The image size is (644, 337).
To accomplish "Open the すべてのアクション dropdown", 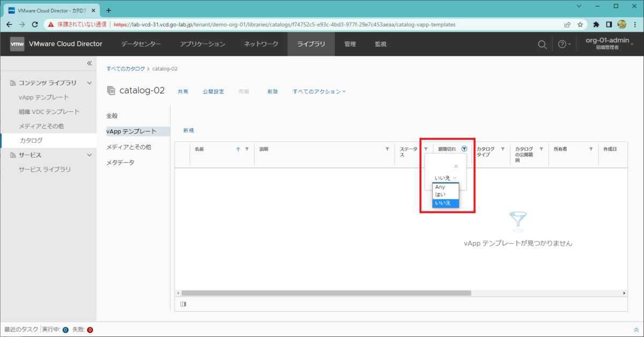I will click(x=319, y=92).
